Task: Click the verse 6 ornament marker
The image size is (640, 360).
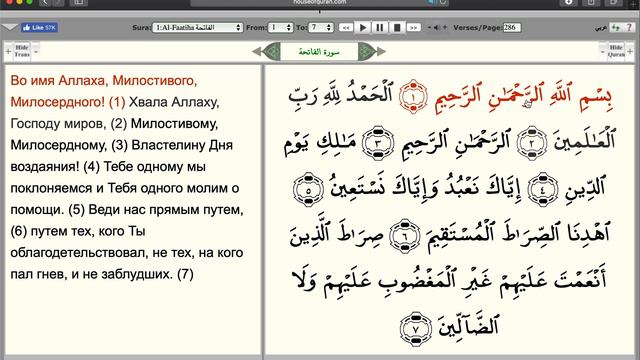Action: tap(404, 236)
